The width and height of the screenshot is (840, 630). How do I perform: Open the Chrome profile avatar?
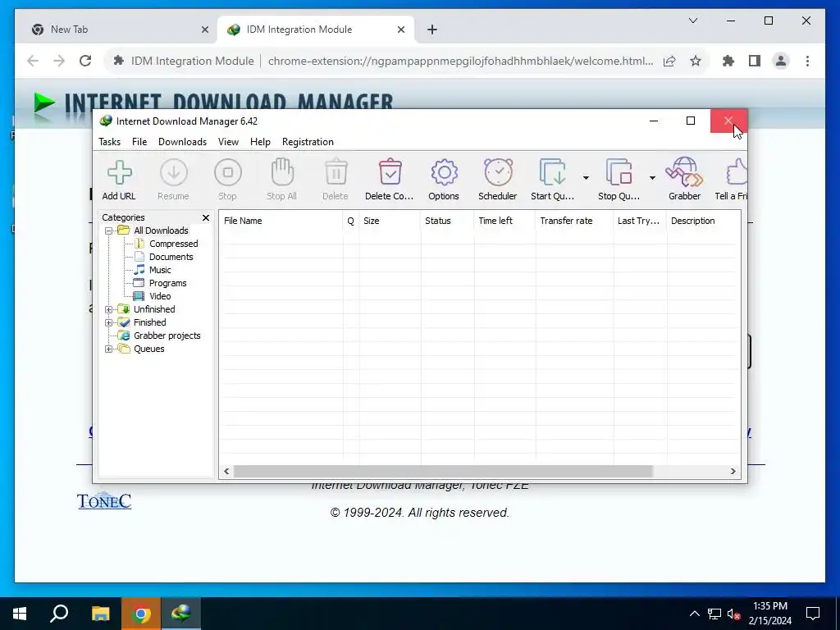(x=781, y=61)
